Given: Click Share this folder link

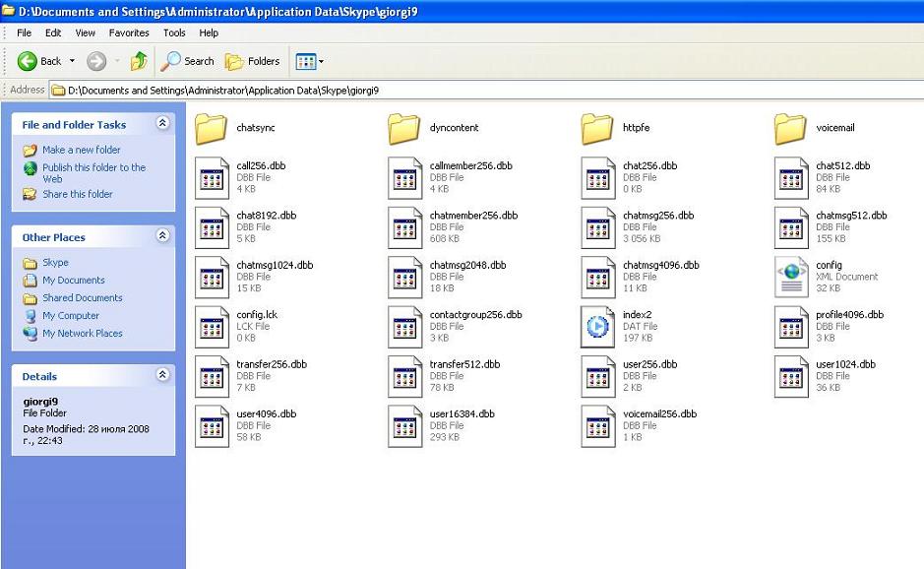Looking at the screenshot, I should (x=77, y=194).
